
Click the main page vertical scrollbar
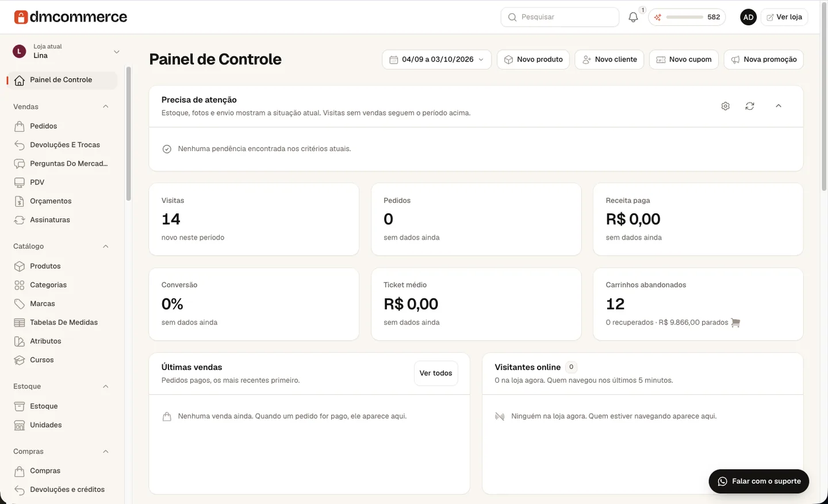(824, 98)
